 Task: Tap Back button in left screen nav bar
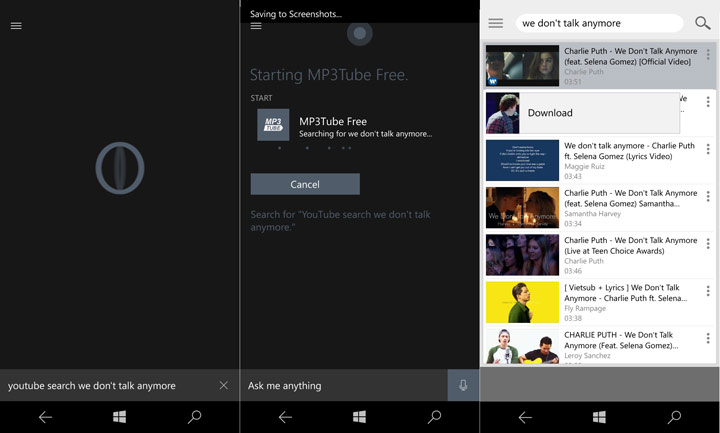(45, 417)
